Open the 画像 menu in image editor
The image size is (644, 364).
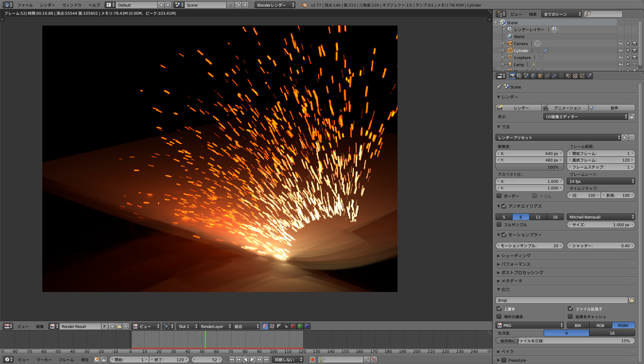point(40,326)
